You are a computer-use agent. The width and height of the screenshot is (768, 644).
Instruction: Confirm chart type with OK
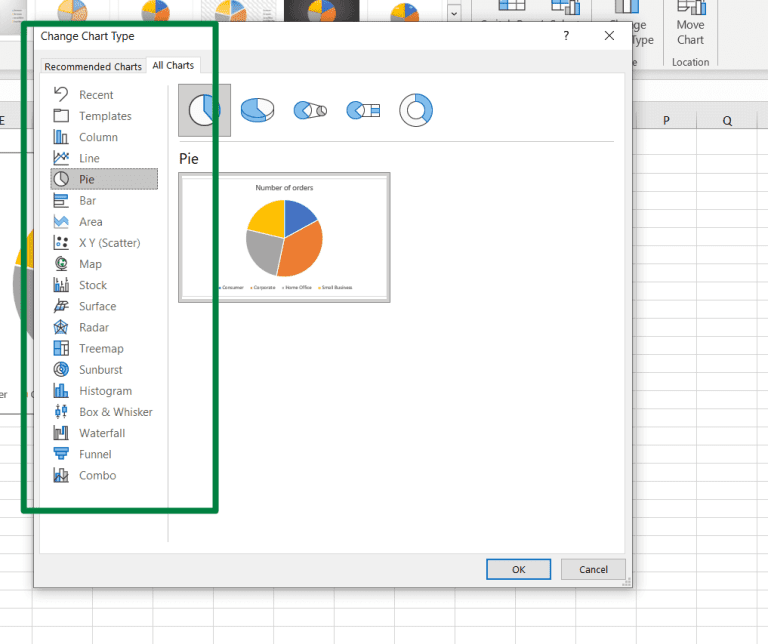518,569
